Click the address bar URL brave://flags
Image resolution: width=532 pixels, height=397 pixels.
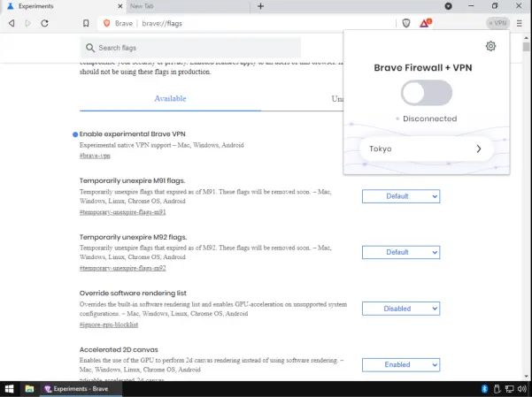[162, 23]
